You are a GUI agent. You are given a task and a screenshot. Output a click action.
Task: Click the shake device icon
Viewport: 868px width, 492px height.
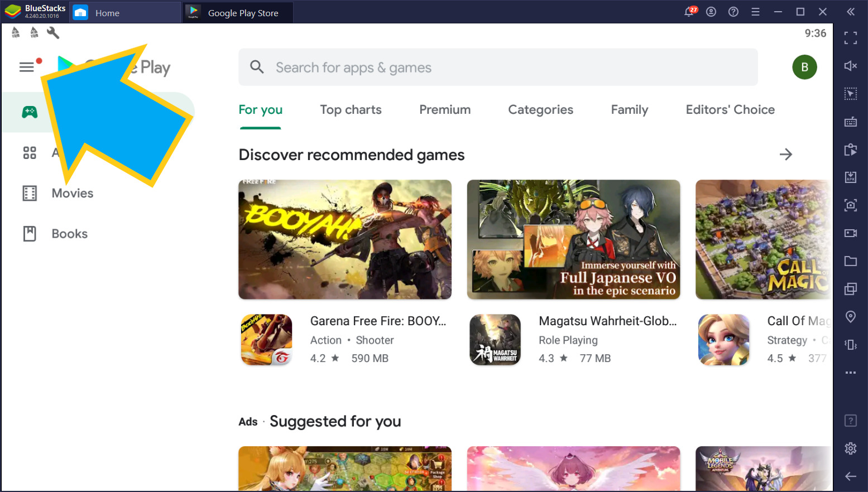coord(850,345)
